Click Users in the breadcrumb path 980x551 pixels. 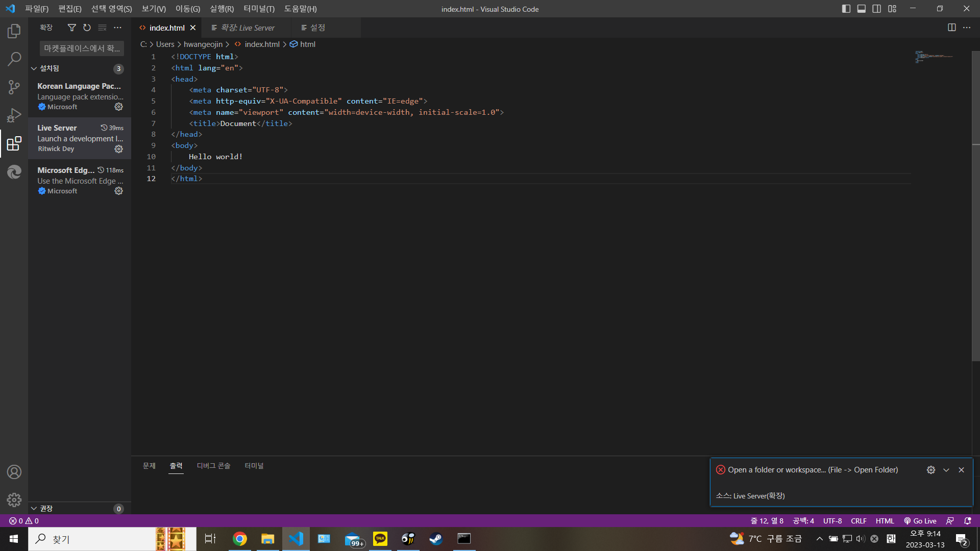[165, 44]
